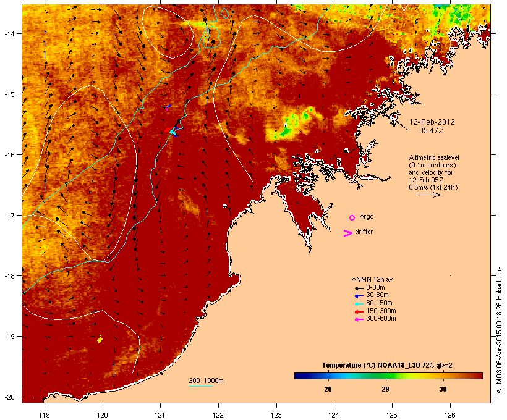Click the magenta 300-600m arrow legend symbol

[x=359, y=319]
